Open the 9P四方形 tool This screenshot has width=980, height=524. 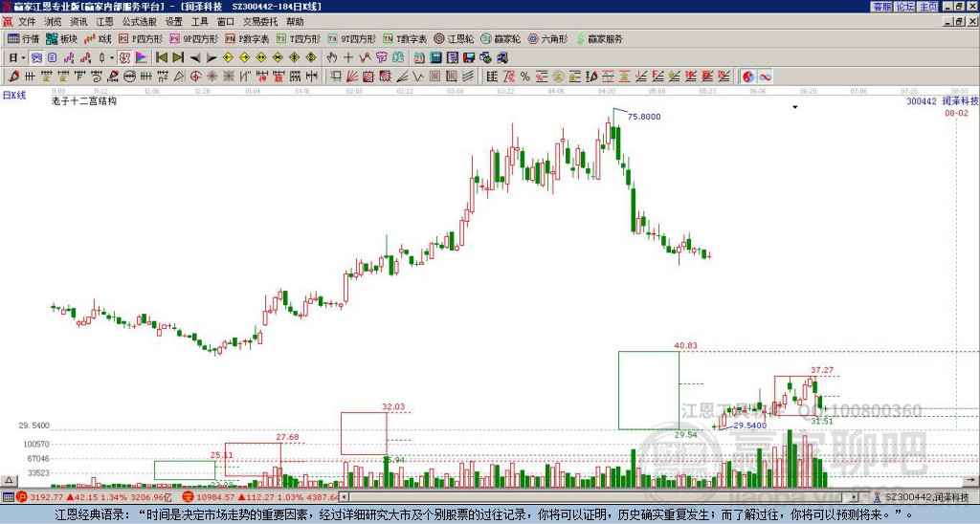coord(194,38)
